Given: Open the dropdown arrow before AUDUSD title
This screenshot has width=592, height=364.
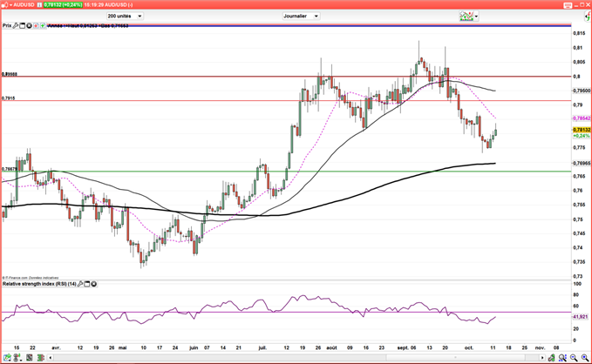Looking at the screenshot, I should pos(10,5).
